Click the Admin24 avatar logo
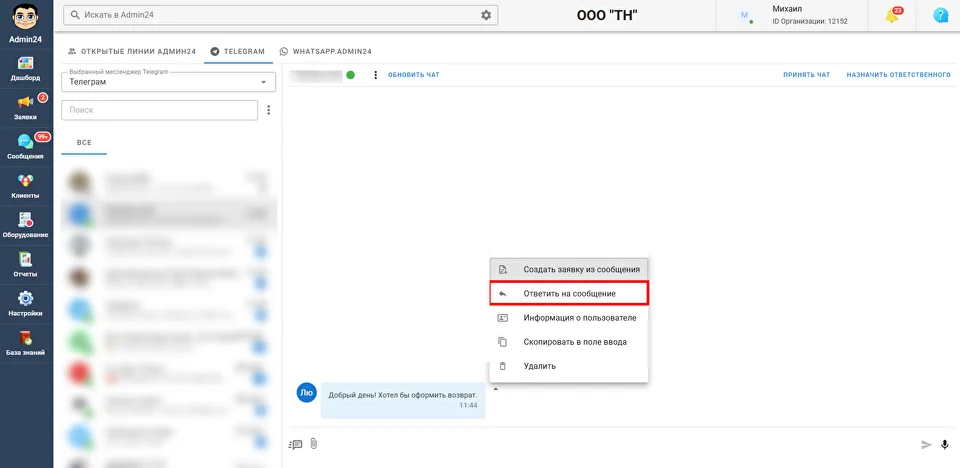 point(26,17)
